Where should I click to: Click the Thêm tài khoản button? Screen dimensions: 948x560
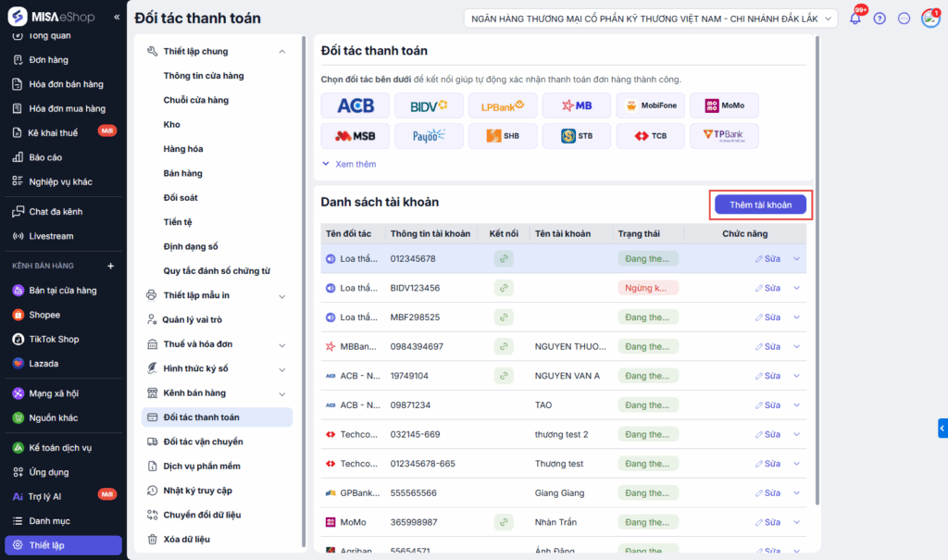[x=760, y=205]
